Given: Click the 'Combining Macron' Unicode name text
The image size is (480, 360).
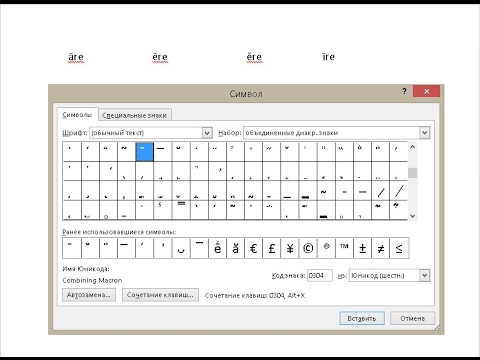Looking at the screenshot, I should [x=92, y=280].
